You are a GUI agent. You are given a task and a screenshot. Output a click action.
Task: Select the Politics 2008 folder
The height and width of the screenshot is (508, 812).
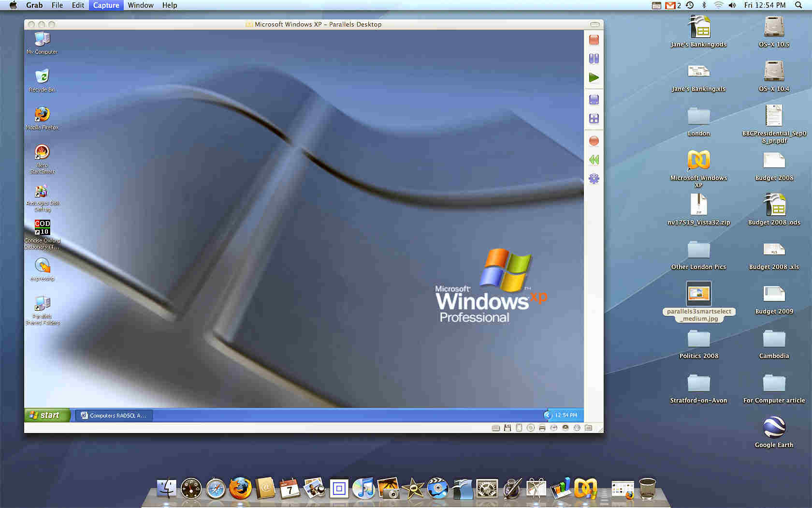[699, 344]
